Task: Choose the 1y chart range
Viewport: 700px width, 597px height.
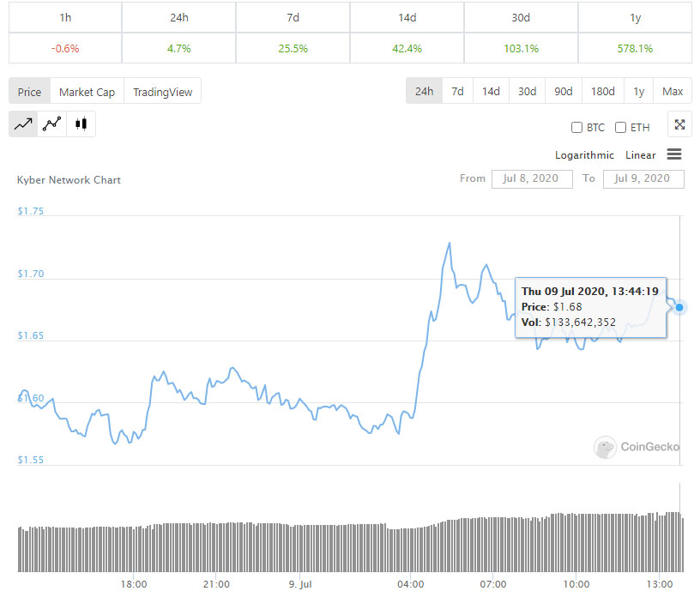Action: pyautogui.click(x=639, y=91)
